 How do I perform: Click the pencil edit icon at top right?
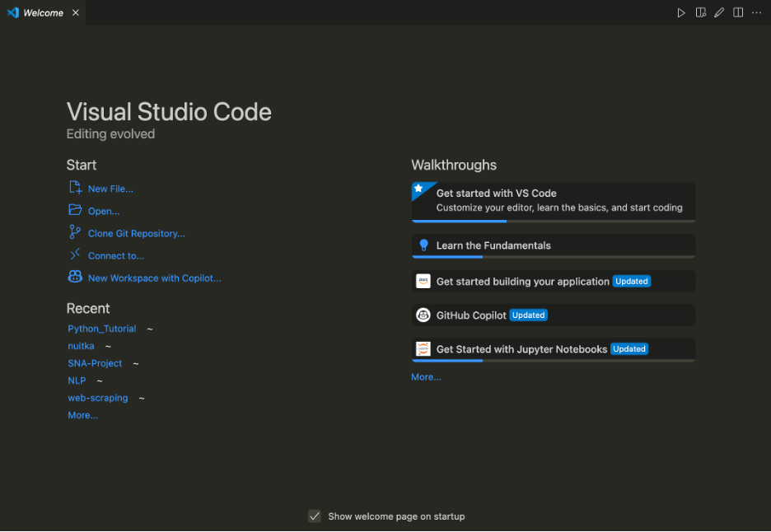point(719,12)
